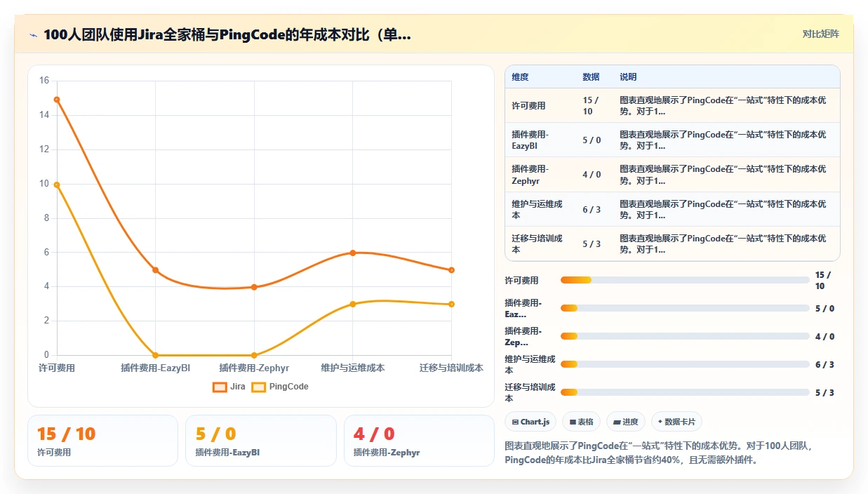This screenshot has height=494, width=868.
Task: Click Jira data point at 维护与运维成本
Action: [x=353, y=253]
